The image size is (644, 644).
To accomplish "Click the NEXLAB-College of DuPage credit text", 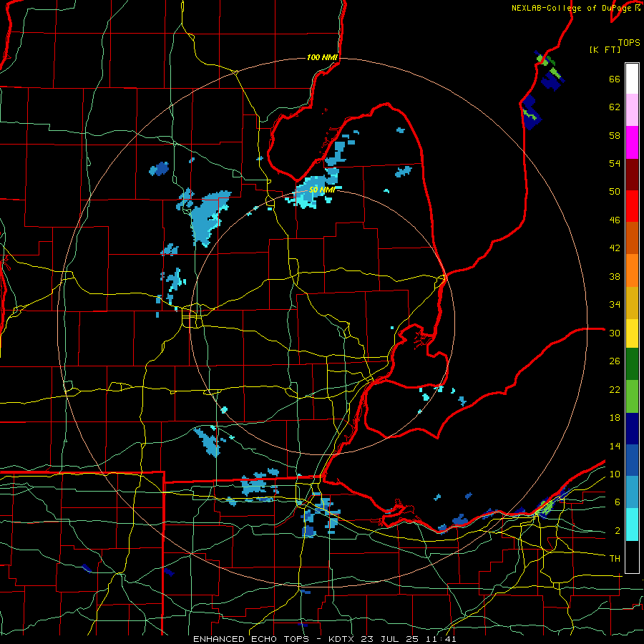I will click(571, 8).
